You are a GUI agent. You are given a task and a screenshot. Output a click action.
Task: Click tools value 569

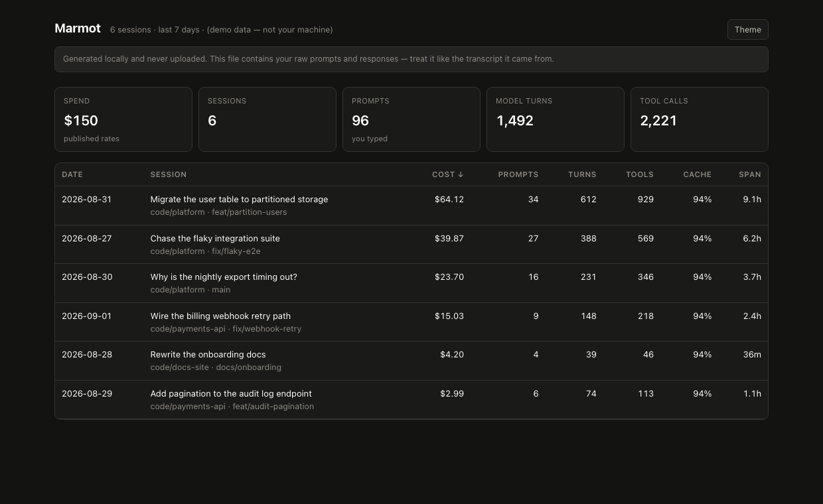coord(646,238)
